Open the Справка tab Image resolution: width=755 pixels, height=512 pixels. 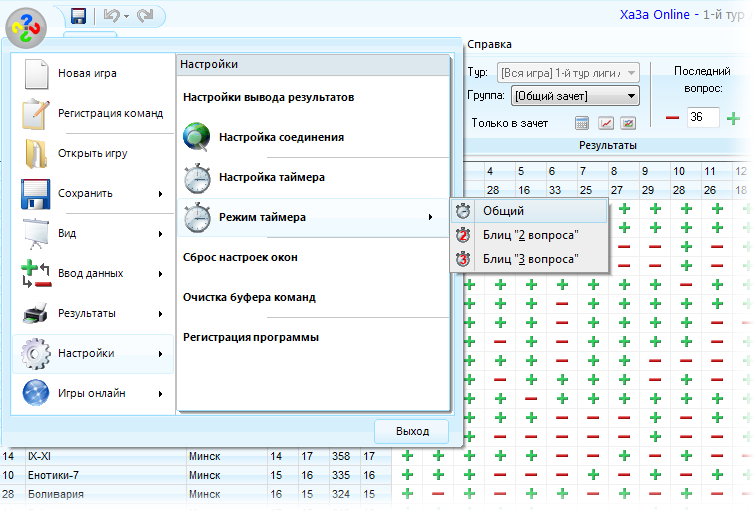489,44
